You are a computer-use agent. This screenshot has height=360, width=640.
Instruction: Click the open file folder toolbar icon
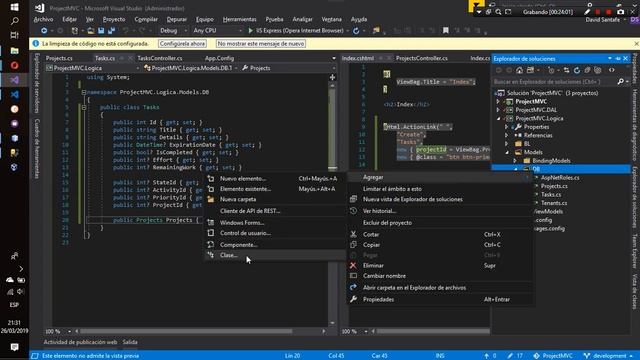pos(91,31)
